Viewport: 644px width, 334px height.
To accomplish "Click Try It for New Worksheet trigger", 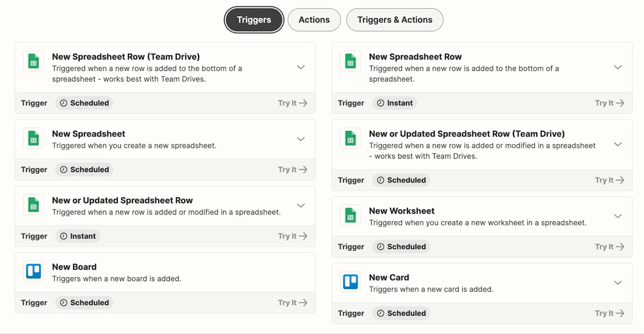I will (609, 247).
